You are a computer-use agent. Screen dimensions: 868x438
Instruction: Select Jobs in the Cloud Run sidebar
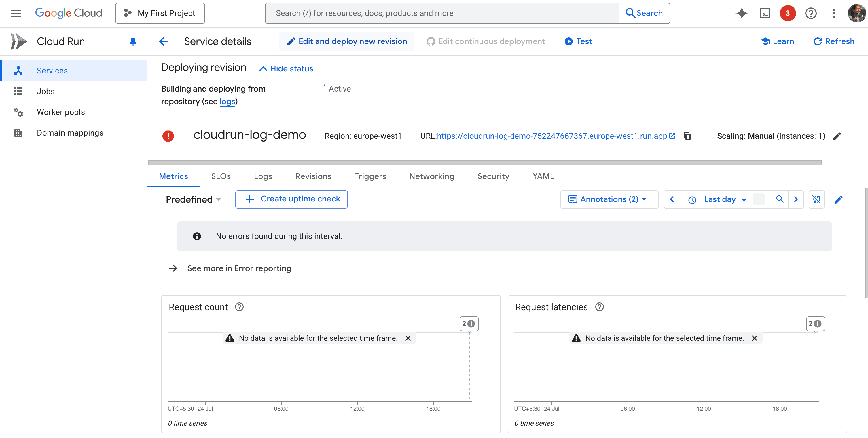coord(46,91)
